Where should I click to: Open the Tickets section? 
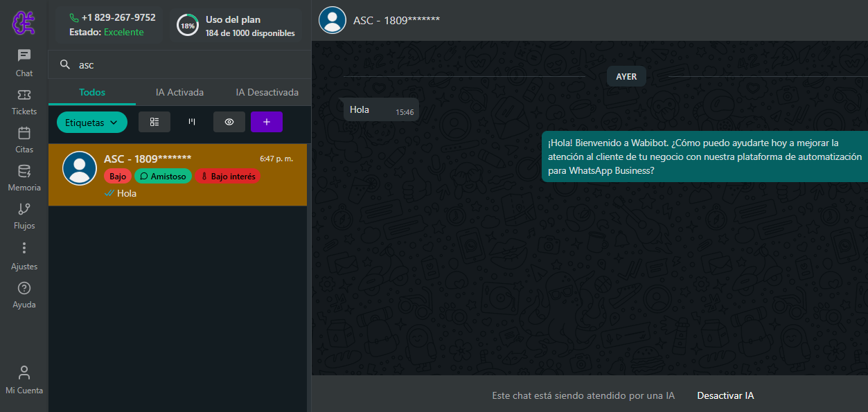click(24, 101)
